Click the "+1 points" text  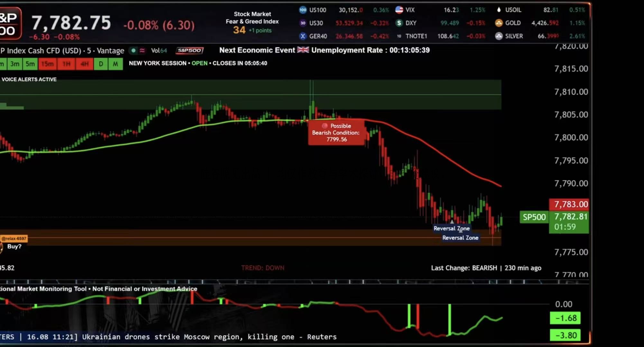coord(260,31)
